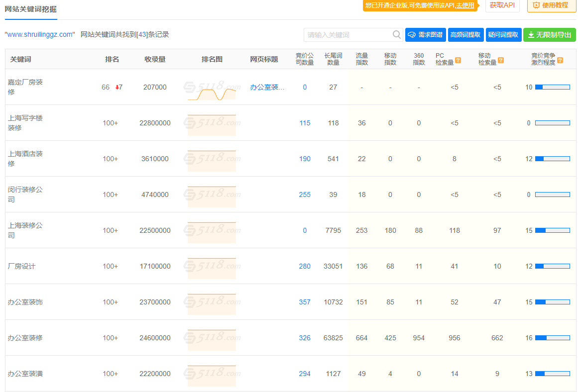Open bidding companies count 357 for 办公室装饰
The width and height of the screenshot is (578, 392).
coord(305,302)
